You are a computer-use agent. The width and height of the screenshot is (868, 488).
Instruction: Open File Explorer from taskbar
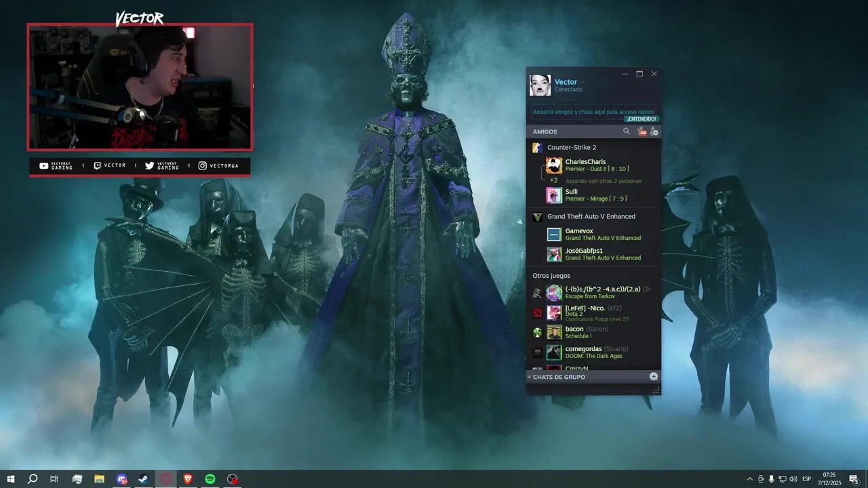click(99, 479)
